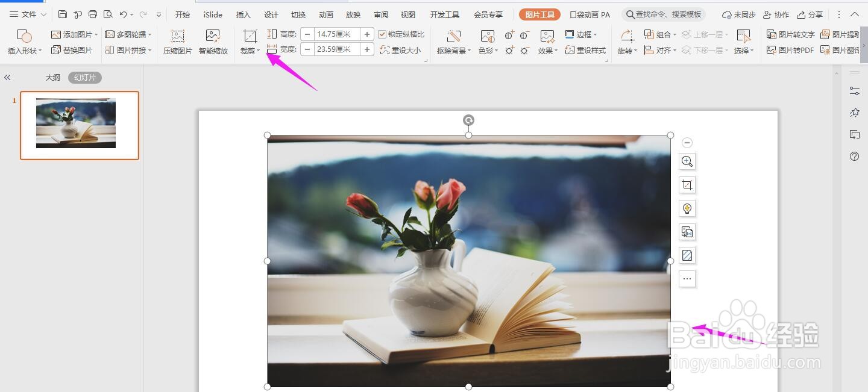Image resolution: width=868 pixels, height=392 pixels.
Task: Click the height value input field
Action: pyautogui.click(x=337, y=34)
